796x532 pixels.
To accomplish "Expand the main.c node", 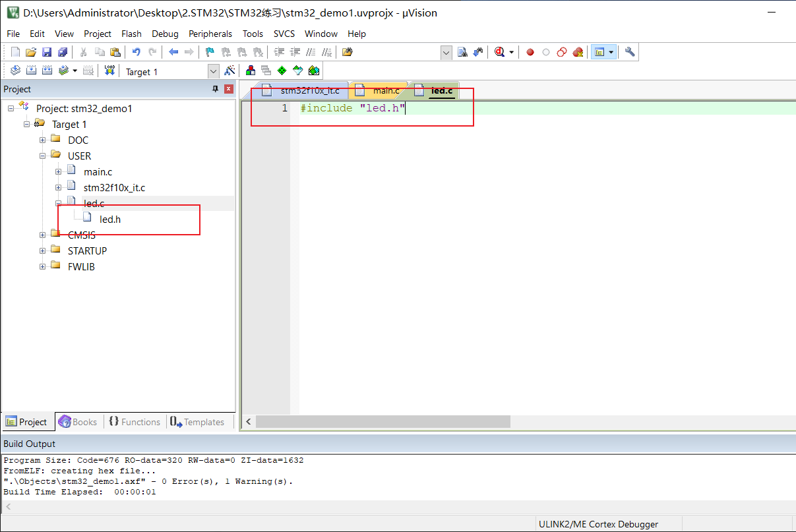I will tap(58, 171).
